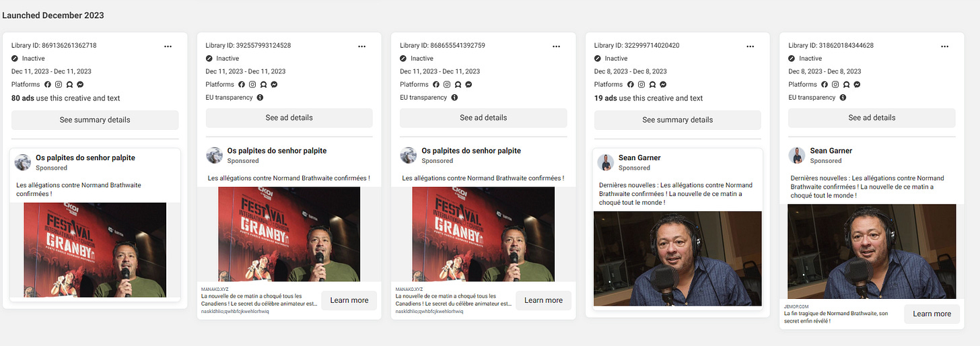Click the '19 ads use this creative and text' line
Screen dimensions: 980x346
click(649, 98)
